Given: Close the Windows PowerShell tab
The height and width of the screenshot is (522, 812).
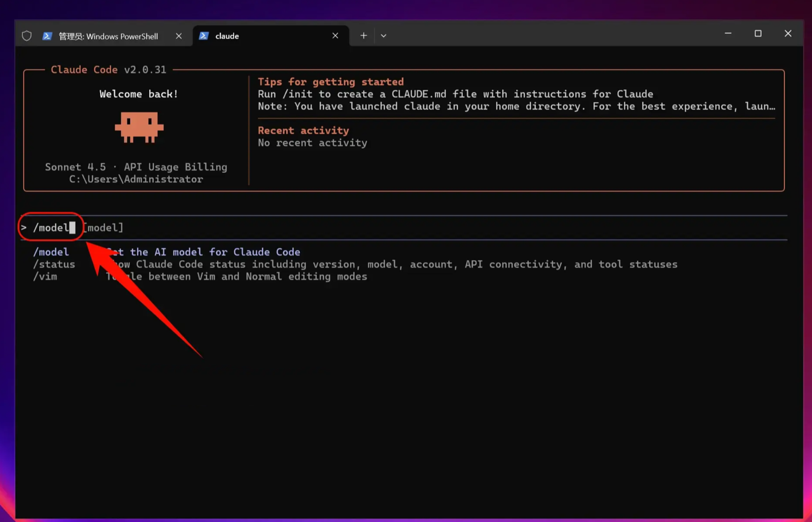Looking at the screenshot, I should (179, 36).
